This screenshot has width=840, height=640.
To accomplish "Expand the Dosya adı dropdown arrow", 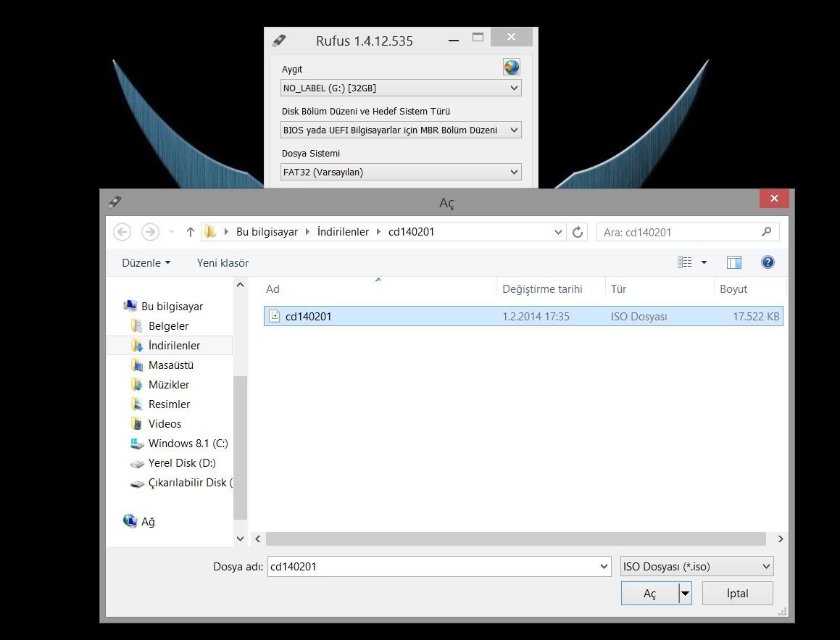I will 604,567.
